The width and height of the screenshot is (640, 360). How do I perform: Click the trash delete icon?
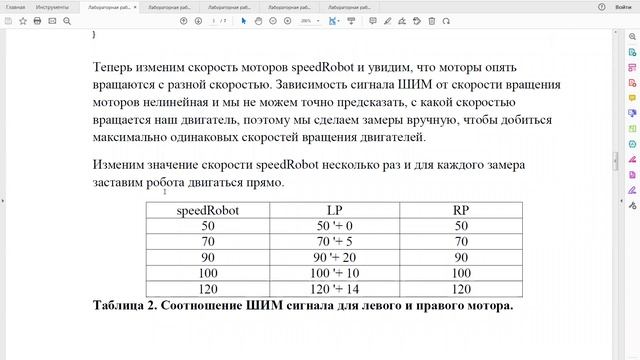[432, 21]
